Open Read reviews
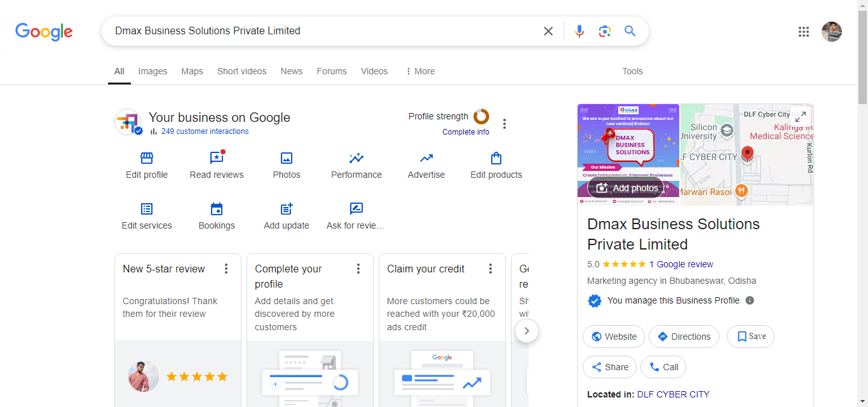 click(x=217, y=166)
